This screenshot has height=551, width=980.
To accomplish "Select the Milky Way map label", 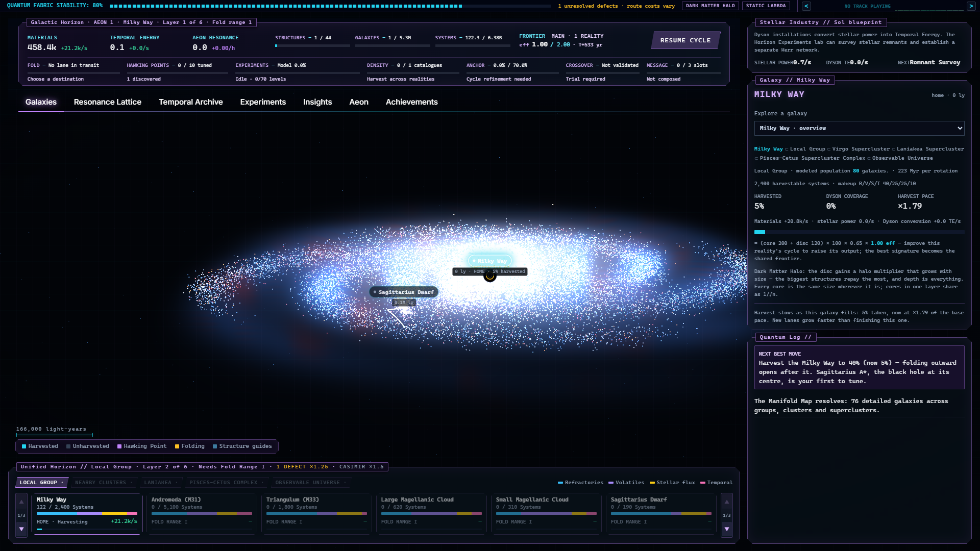I will click(x=490, y=261).
